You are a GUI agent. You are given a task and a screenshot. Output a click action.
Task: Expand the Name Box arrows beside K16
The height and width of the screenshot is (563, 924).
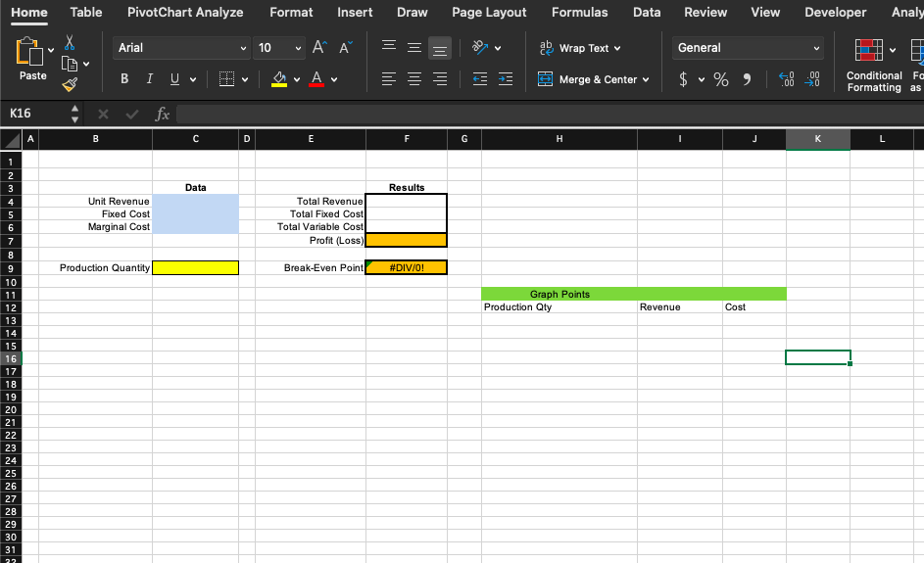[x=74, y=114]
